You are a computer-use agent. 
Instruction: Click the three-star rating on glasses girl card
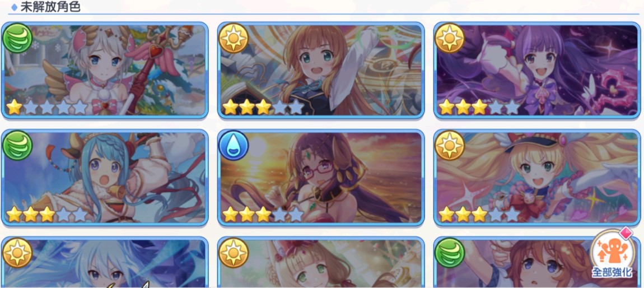click(263, 215)
